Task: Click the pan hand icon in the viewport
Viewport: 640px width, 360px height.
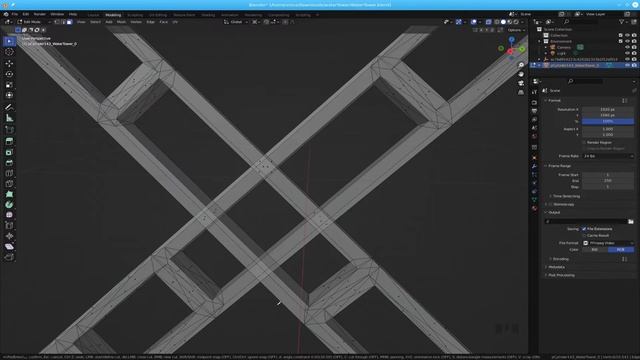Action: click(521, 74)
